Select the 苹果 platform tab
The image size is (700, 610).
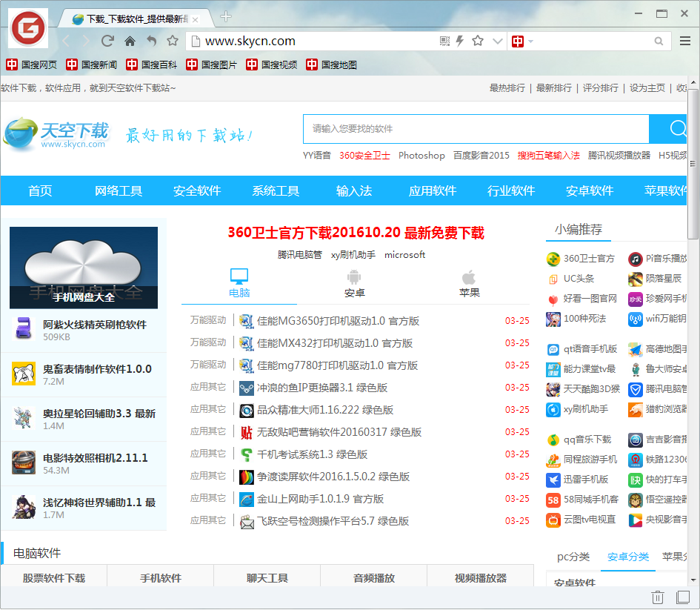[x=469, y=283]
